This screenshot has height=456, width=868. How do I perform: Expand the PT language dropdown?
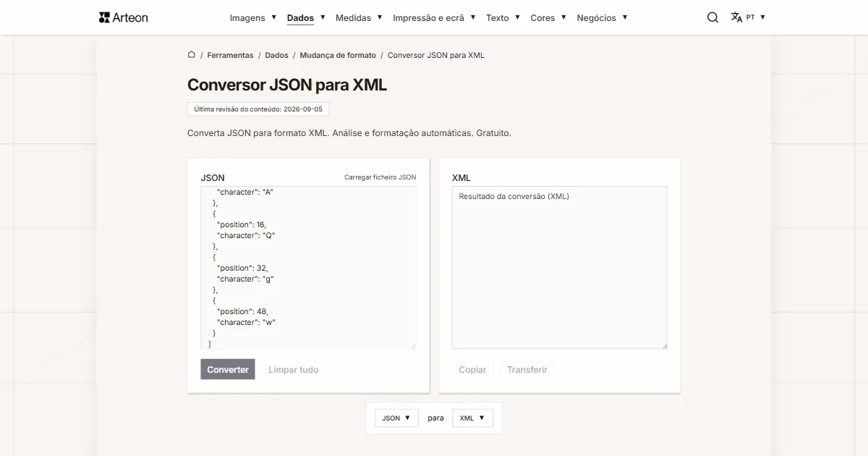(756, 17)
